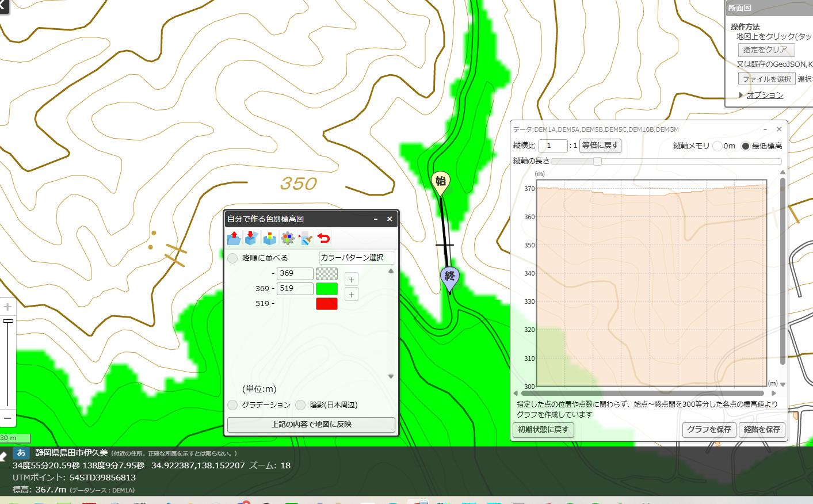Image resolution: width=813 pixels, height=504 pixels.
Task: Click the paintbrush color fill icon
Action: point(306,238)
